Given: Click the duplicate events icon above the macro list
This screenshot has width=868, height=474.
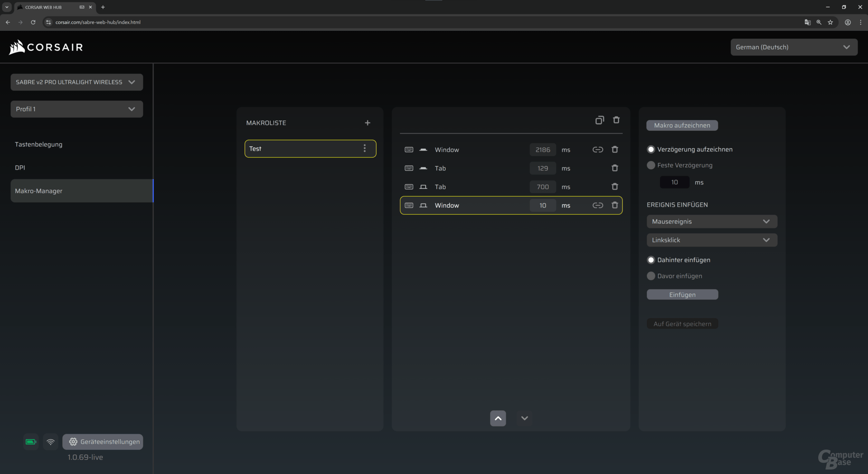Looking at the screenshot, I should click(x=599, y=120).
